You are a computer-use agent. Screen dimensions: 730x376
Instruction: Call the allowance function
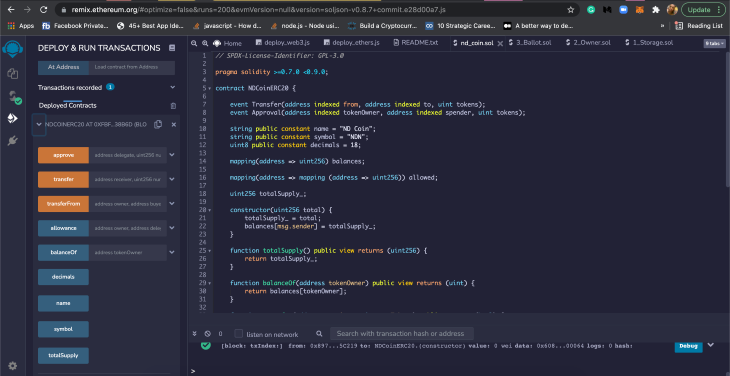63,228
